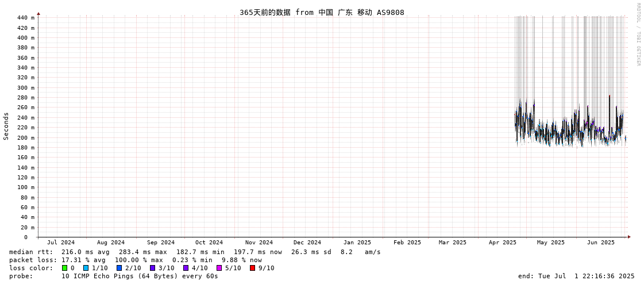Click the '5/10' legend text
This screenshot has width=644, height=284.
233,268
